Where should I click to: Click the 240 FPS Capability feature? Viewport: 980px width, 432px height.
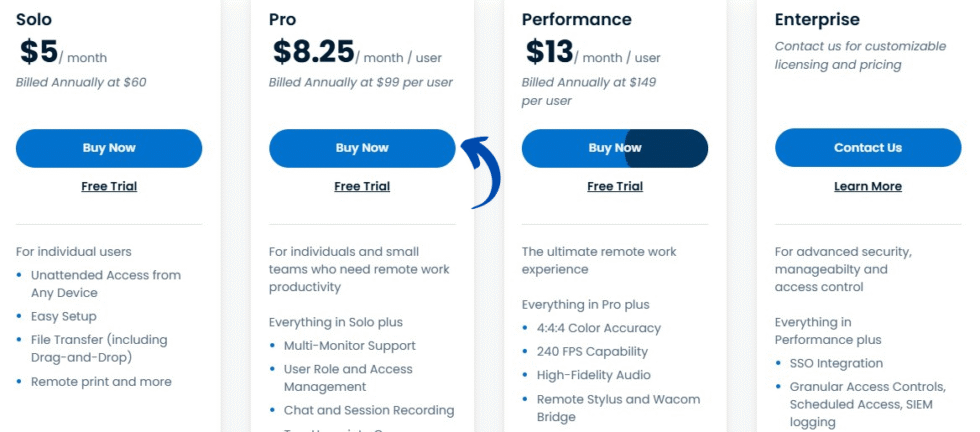(x=592, y=352)
